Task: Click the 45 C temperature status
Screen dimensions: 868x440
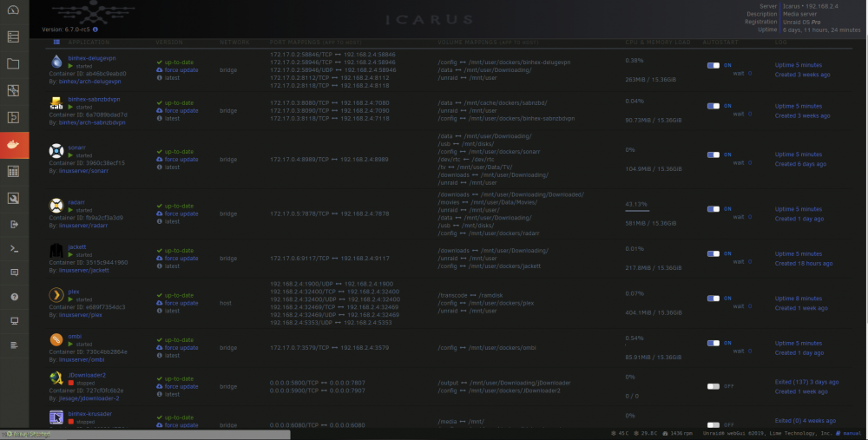Action: [620, 433]
